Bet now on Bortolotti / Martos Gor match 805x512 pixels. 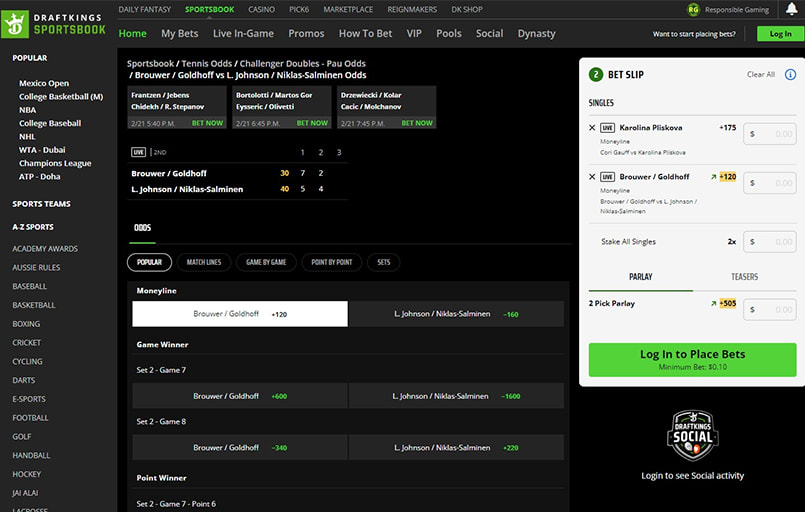[312, 123]
